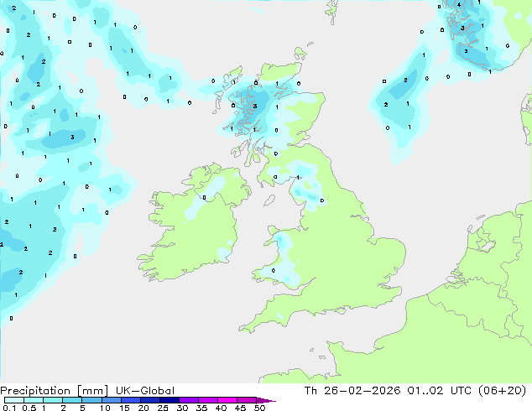Click the 1–2 mm legend swatch
Screen dimensions: 532x411
[x=53, y=400]
